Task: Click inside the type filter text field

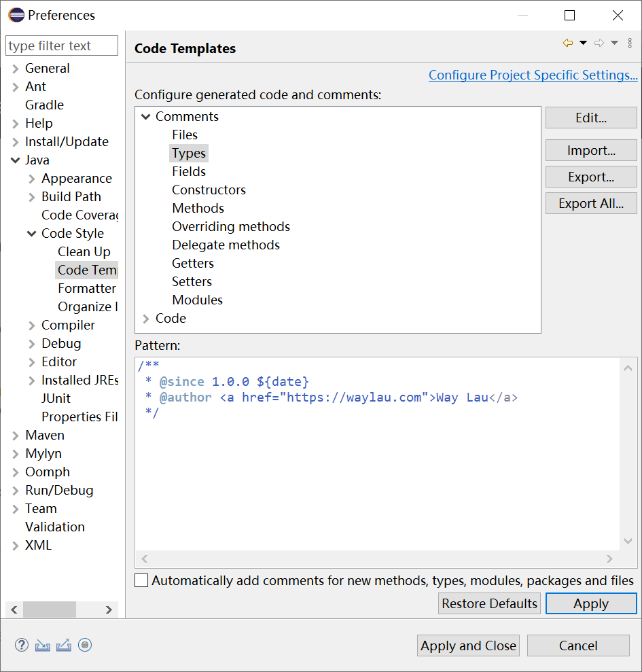Action: coord(61,46)
